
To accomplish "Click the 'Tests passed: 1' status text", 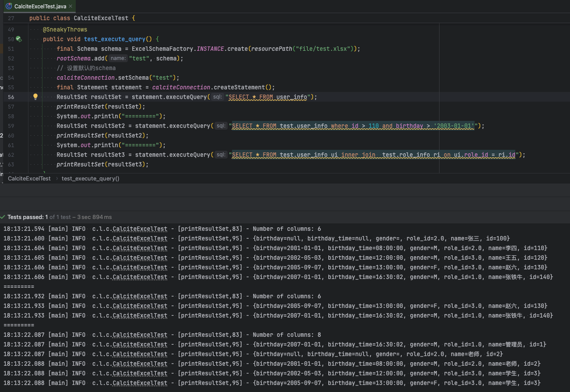I will click(x=28, y=217).
